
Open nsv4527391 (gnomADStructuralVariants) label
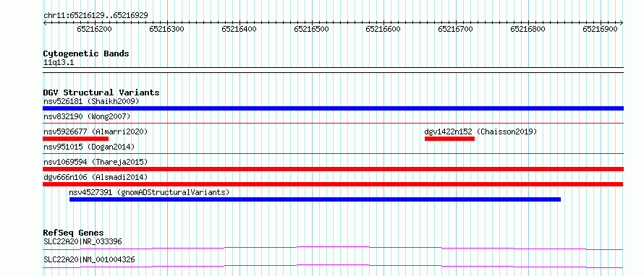tap(149, 192)
